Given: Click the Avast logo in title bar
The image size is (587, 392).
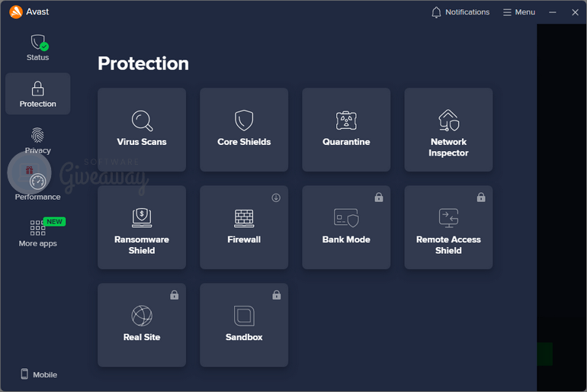Looking at the screenshot, I should 16,12.
